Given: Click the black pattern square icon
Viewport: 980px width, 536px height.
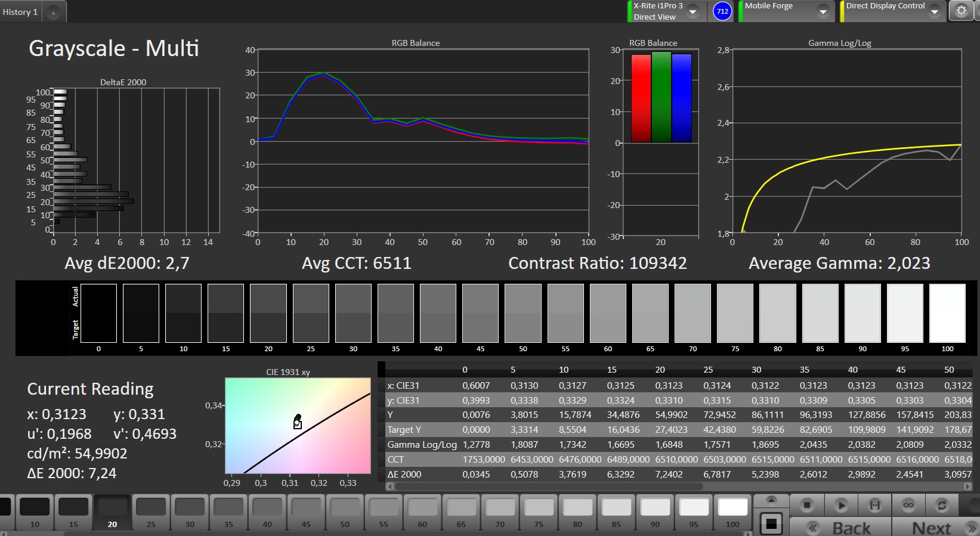Looking at the screenshot, I should 771,524.
